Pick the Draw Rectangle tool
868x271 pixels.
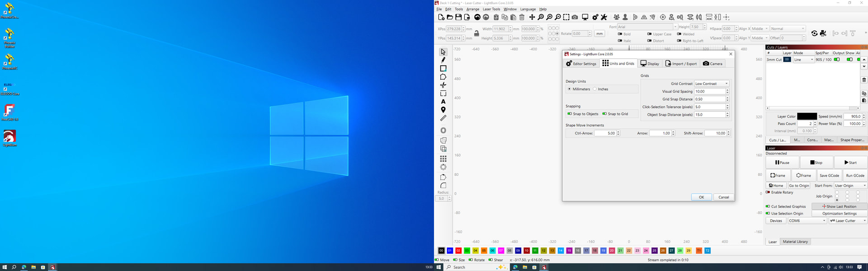coord(443,69)
